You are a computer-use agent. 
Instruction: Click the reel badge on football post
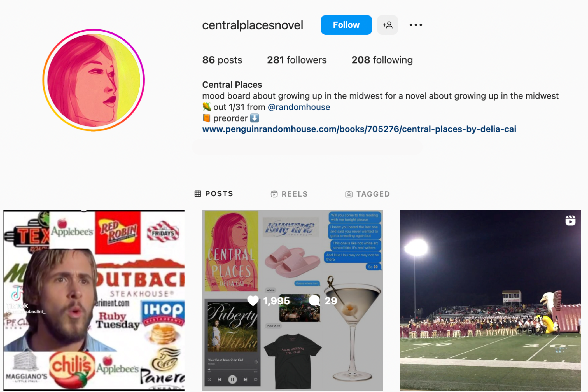click(570, 220)
